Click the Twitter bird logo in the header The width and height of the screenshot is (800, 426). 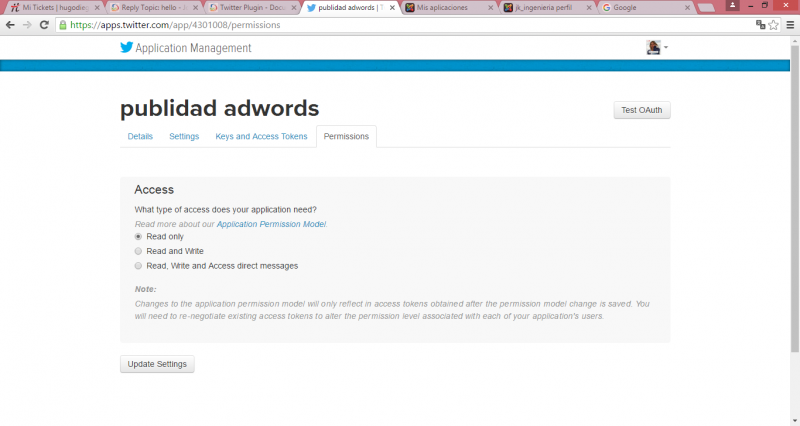[127, 47]
